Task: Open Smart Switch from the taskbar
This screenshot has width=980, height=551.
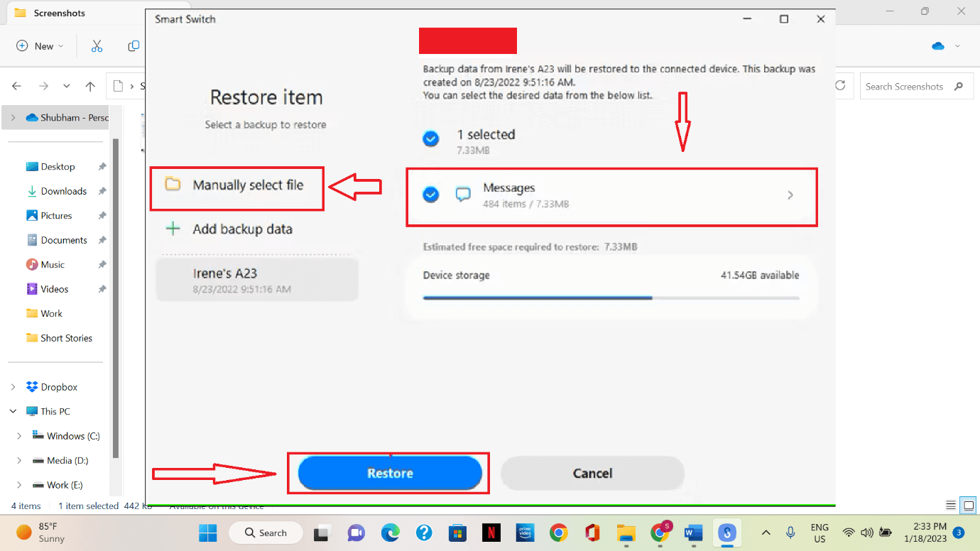Action: point(726,533)
